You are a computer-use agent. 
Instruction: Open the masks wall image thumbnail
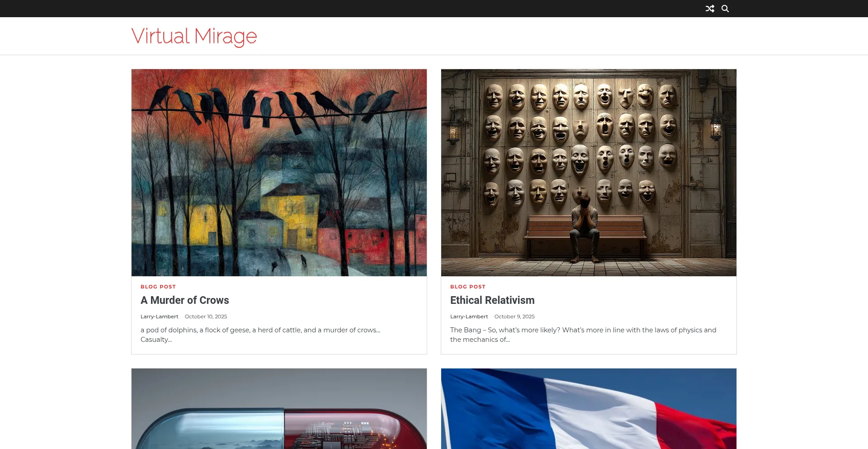click(589, 173)
